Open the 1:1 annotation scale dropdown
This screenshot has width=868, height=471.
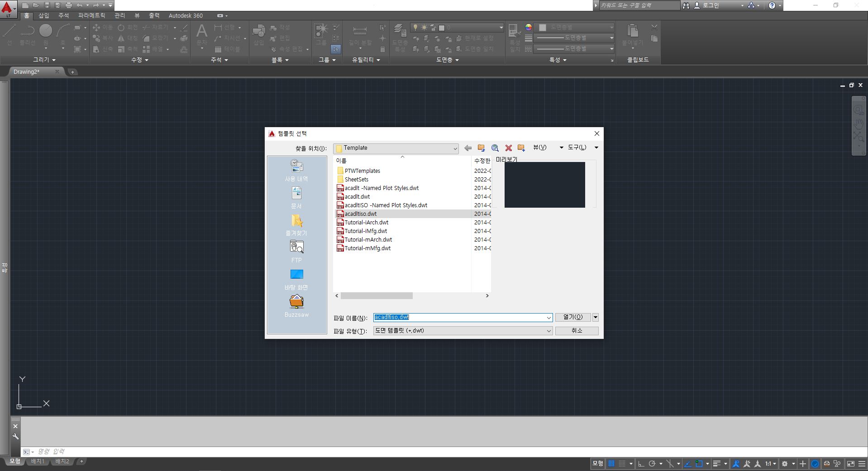[x=771, y=464]
